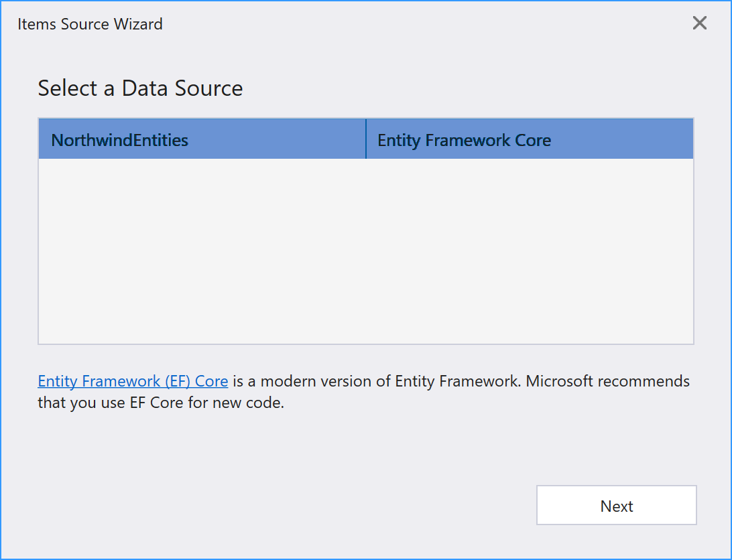The image size is (732, 560).
Task: Click the word "Core" in the highlighted row
Action: pos(533,140)
